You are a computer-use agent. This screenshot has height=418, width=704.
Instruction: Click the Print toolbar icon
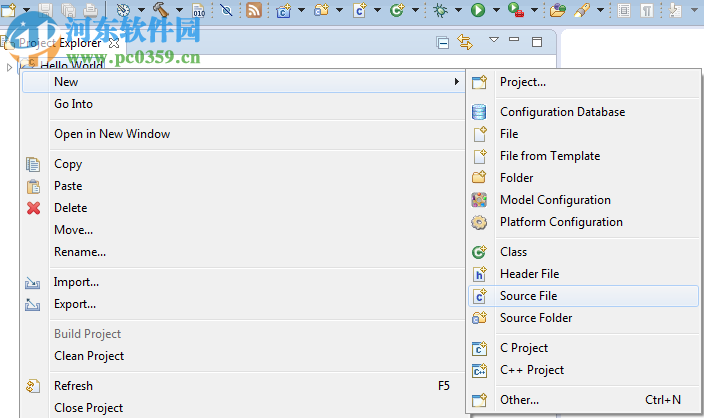[x=90, y=9]
